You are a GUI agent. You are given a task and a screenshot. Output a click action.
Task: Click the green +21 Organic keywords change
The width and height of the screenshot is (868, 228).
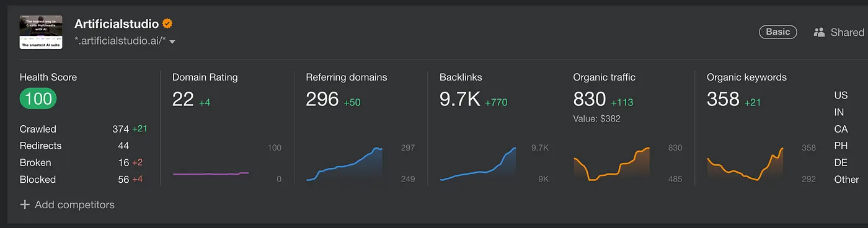(x=753, y=102)
